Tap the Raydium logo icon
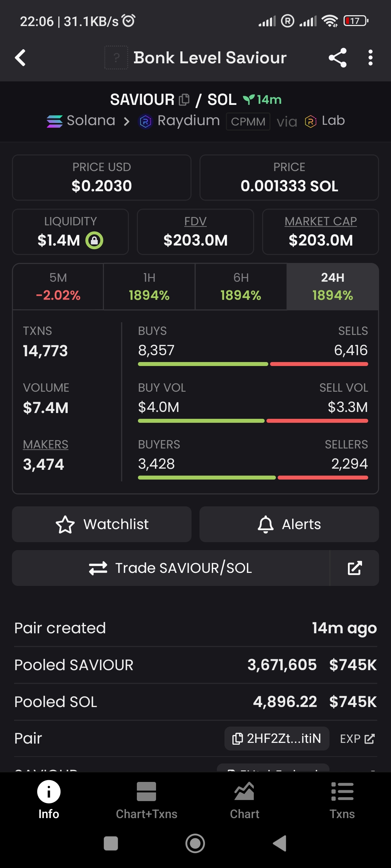391x868 pixels. [146, 122]
